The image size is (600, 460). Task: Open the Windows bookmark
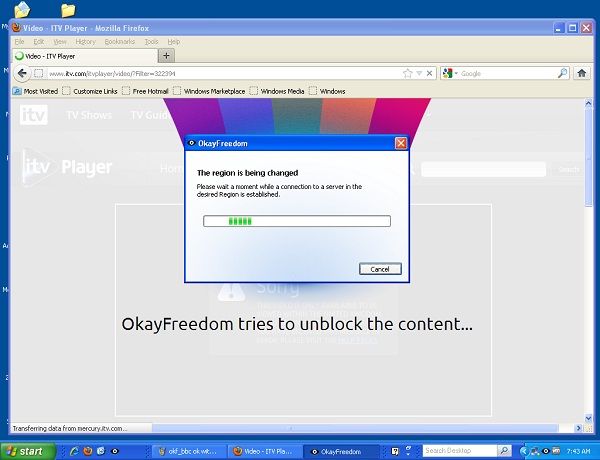328,91
